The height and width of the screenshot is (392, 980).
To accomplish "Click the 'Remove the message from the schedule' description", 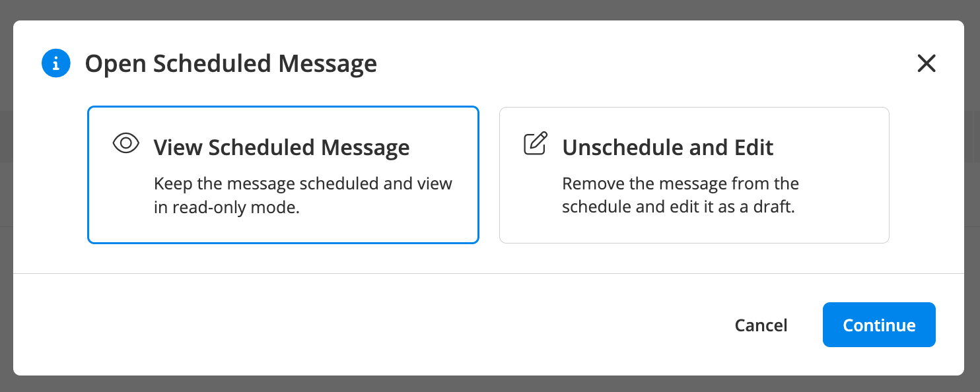I will click(x=681, y=183).
